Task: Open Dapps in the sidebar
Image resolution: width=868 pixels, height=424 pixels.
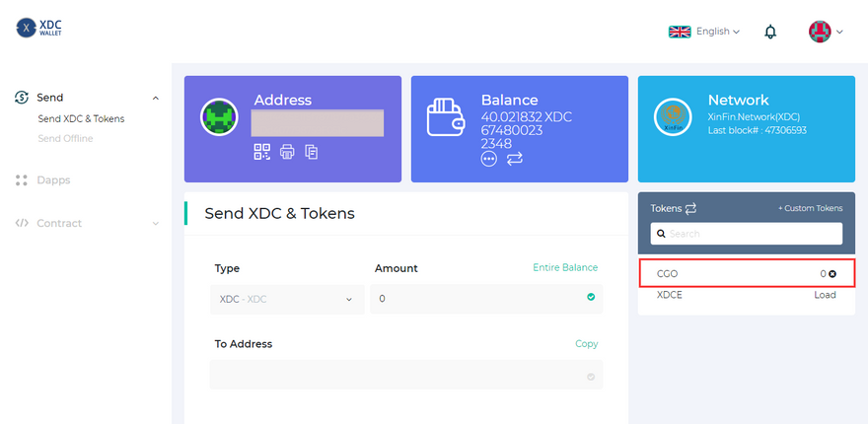Action: tap(53, 180)
